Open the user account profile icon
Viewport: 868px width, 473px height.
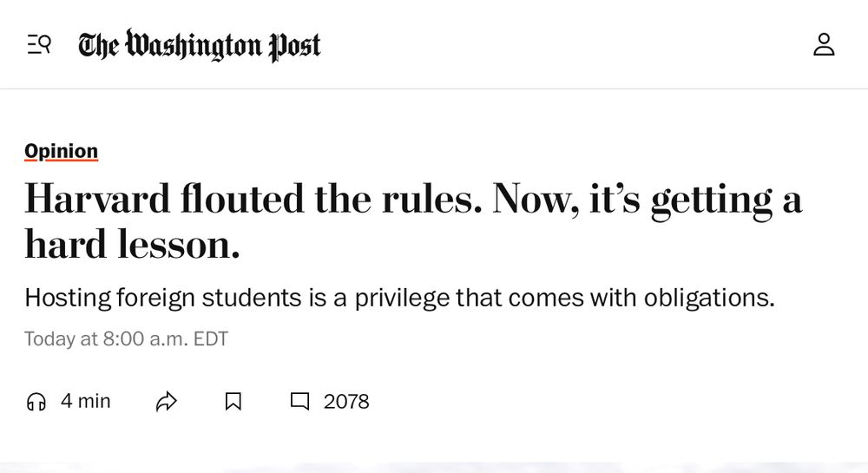[824, 45]
